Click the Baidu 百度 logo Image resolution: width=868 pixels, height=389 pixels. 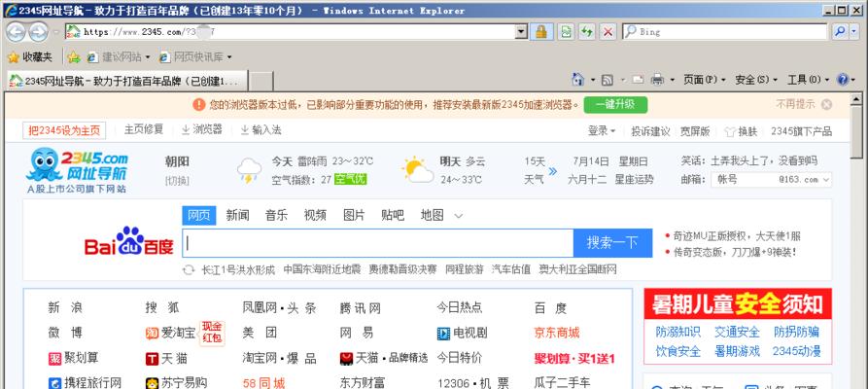pos(129,241)
